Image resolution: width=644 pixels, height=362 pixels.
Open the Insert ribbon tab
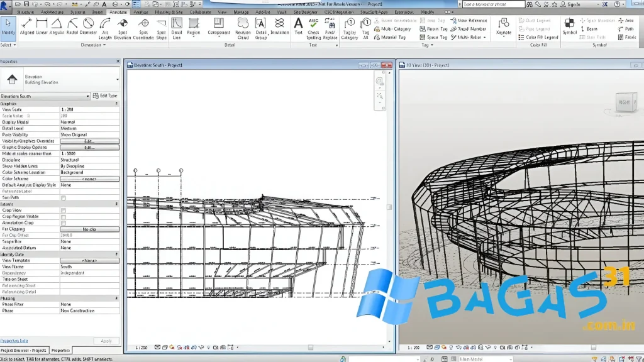tap(97, 13)
